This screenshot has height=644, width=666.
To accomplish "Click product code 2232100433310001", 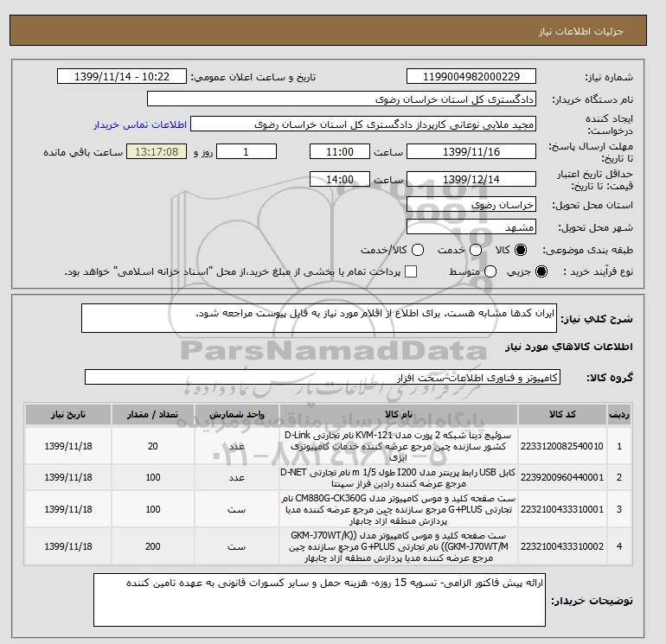I will 562,509.
